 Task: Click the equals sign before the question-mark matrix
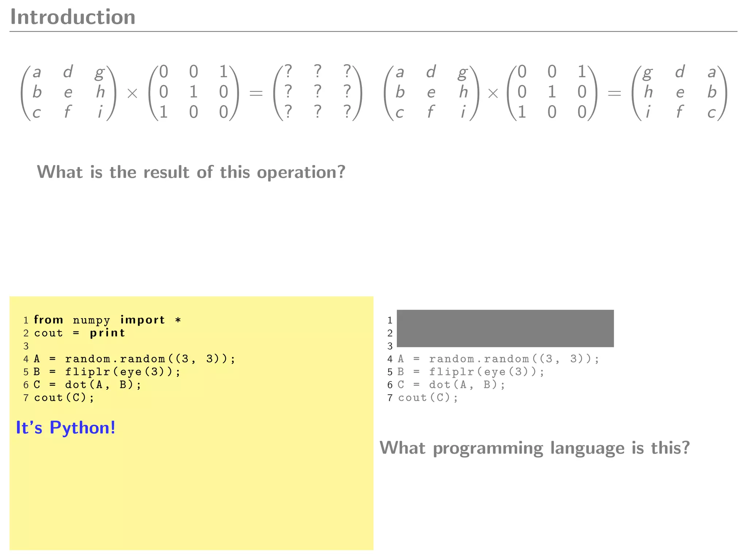256,93
